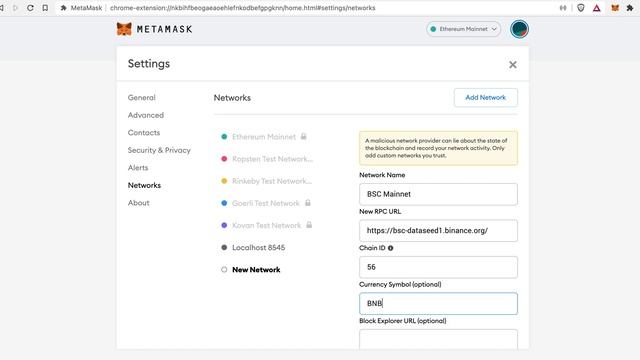Open the account avatar menu
Viewport: 640px width, 360px height.
click(x=519, y=29)
